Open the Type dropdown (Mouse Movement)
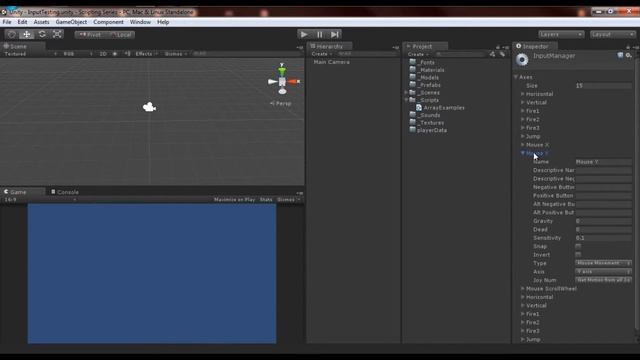 603,263
